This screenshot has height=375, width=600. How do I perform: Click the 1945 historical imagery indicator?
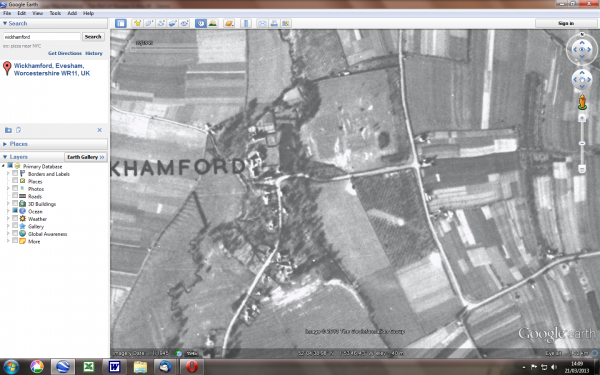pos(191,353)
